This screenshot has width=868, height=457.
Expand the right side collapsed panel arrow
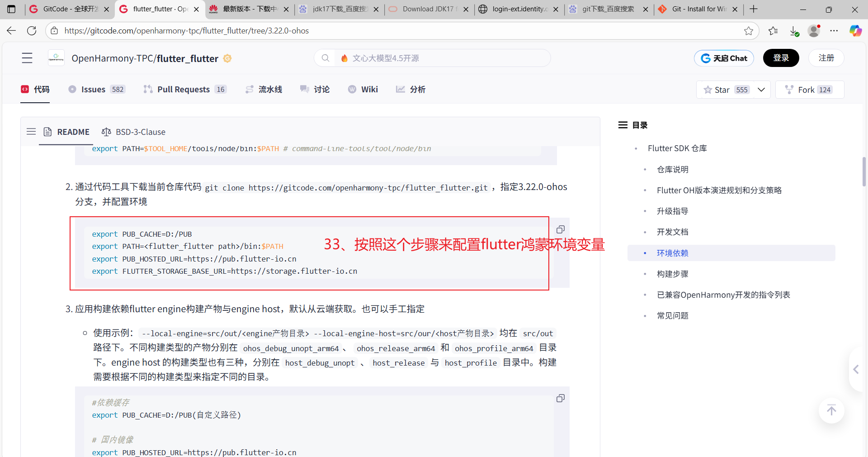pyautogui.click(x=856, y=370)
